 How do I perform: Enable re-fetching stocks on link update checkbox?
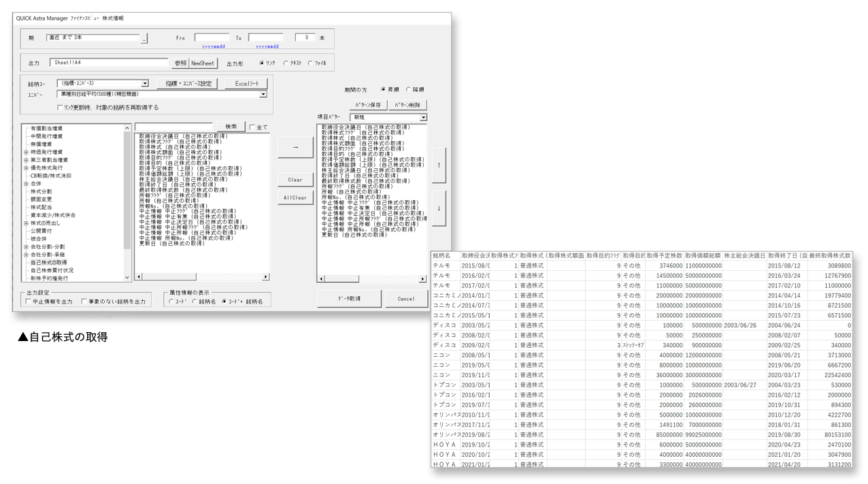[61, 108]
